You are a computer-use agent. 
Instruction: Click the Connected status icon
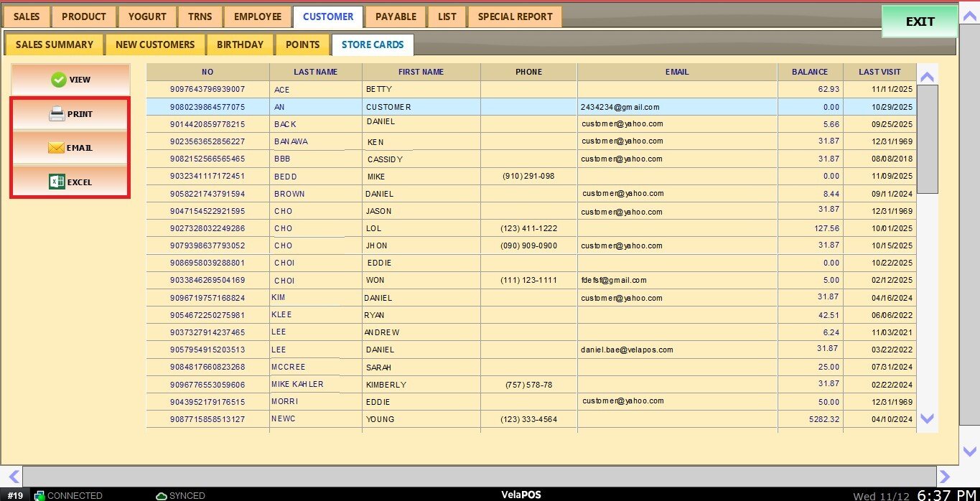[39, 495]
